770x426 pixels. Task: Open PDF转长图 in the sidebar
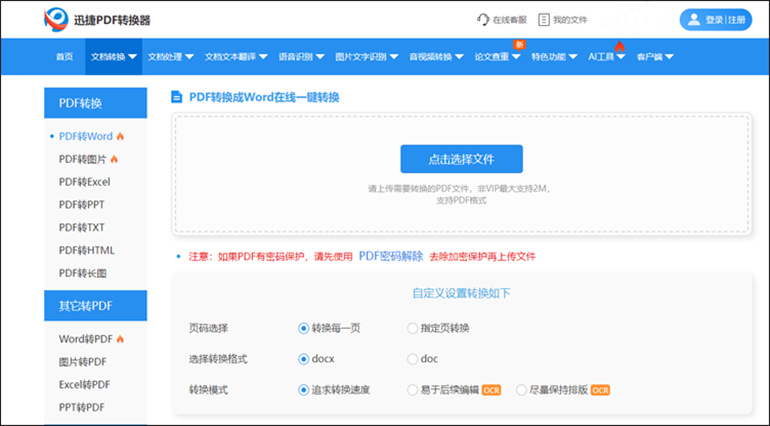click(x=82, y=273)
